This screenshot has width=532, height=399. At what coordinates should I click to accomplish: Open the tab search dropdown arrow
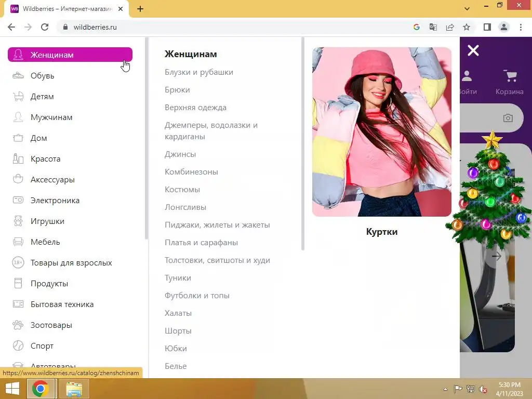(467, 9)
